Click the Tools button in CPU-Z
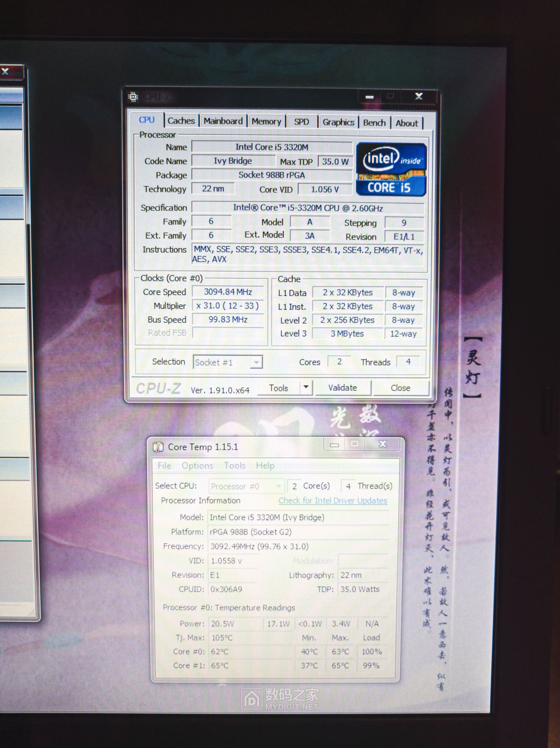This screenshot has height=748, width=560. [x=279, y=388]
